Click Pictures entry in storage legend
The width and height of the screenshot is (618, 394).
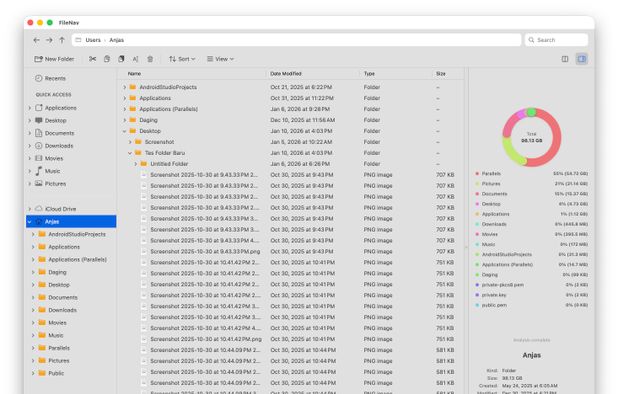531,184
